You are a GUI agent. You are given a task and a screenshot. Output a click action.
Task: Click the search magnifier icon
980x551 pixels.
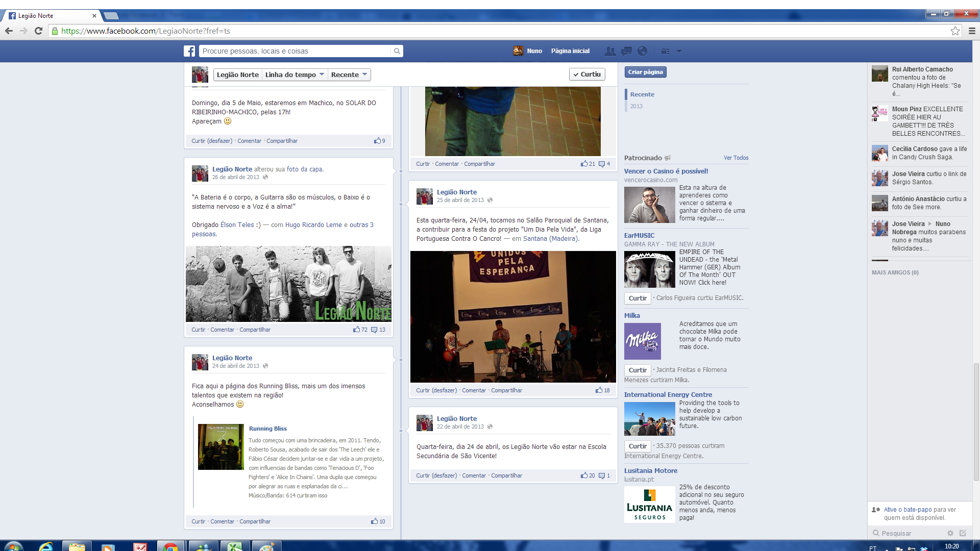click(x=397, y=51)
